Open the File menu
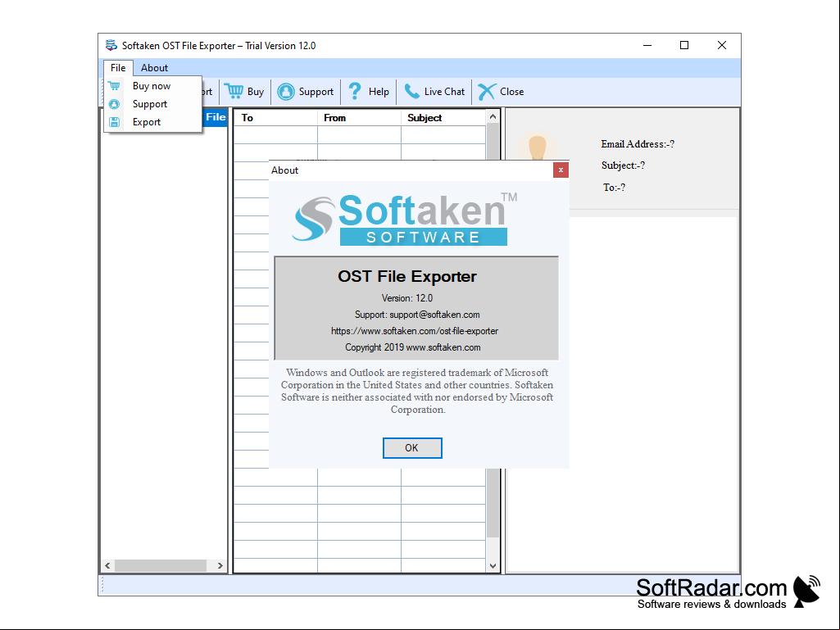The width and height of the screenshot is (840, 630). tap(118, 68)
